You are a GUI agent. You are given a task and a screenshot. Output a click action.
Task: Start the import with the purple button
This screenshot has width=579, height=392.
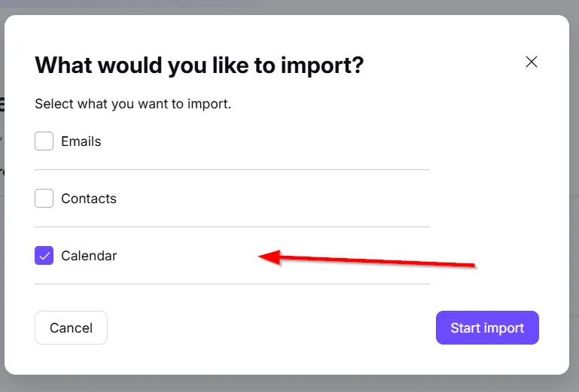point(487,328)
